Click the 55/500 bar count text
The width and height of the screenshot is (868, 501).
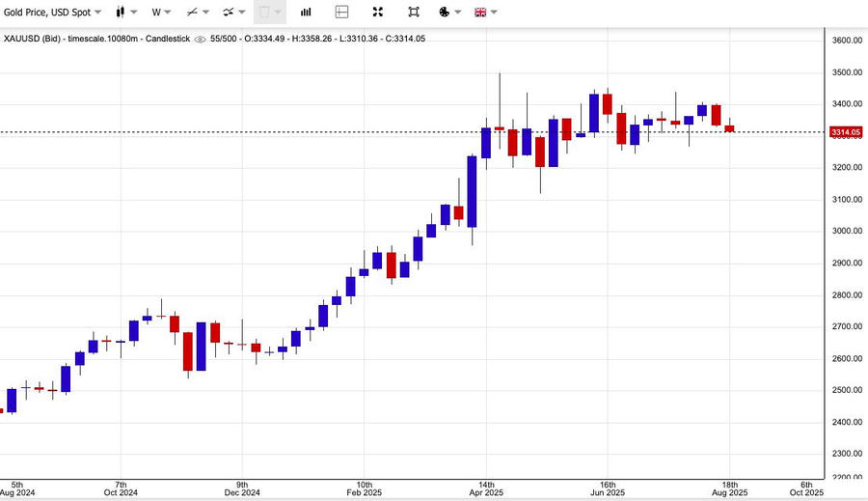[x=227, y=39]
